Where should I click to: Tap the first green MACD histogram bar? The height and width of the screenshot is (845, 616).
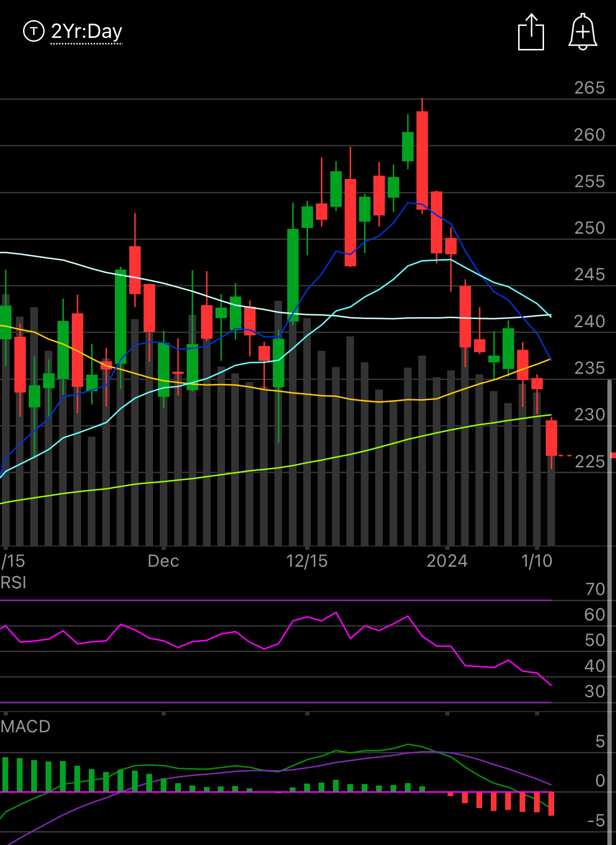click(x=5, y=774)
